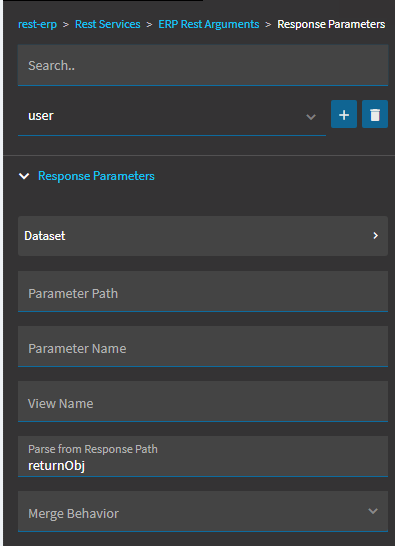Select the Parameter Name input
Viewport: 395px width, 546px height.
coord(203,346)
